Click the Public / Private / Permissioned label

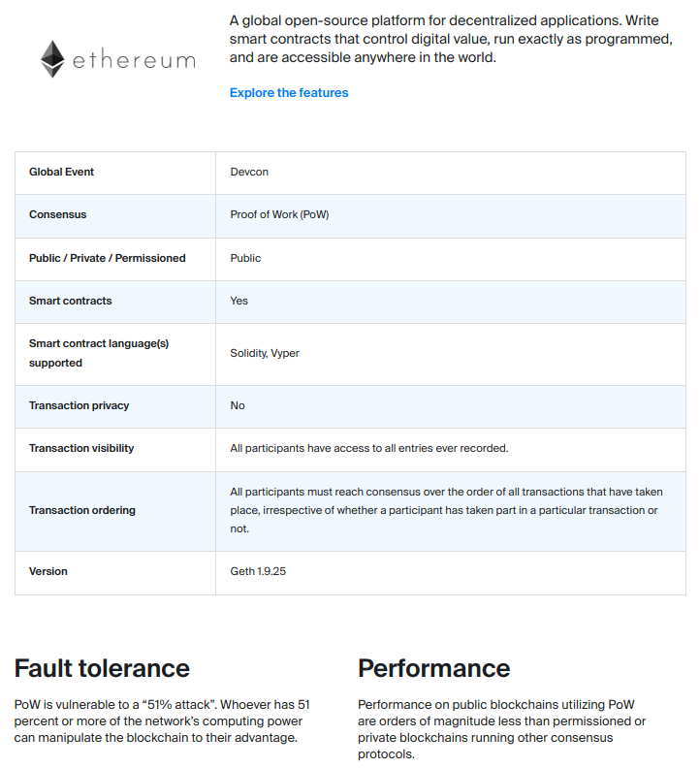click(x=107, y=258)
